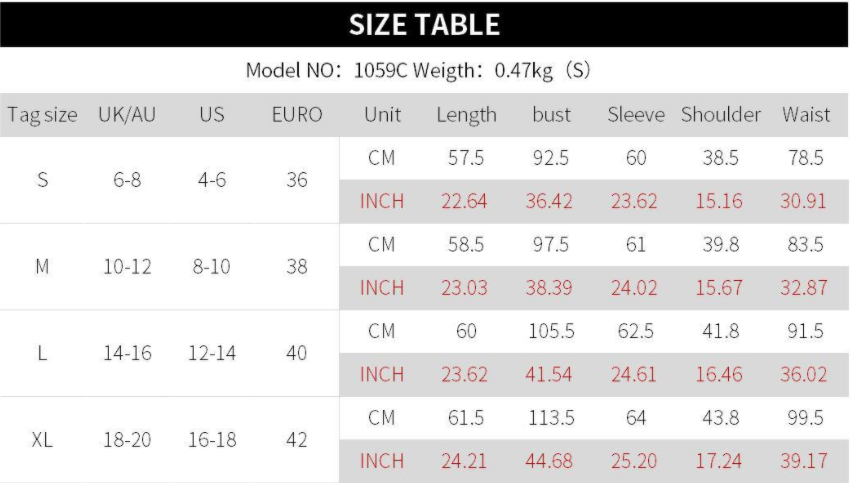
Task: Click the EURO 42 size cell
Action: (x=297, y=440)
